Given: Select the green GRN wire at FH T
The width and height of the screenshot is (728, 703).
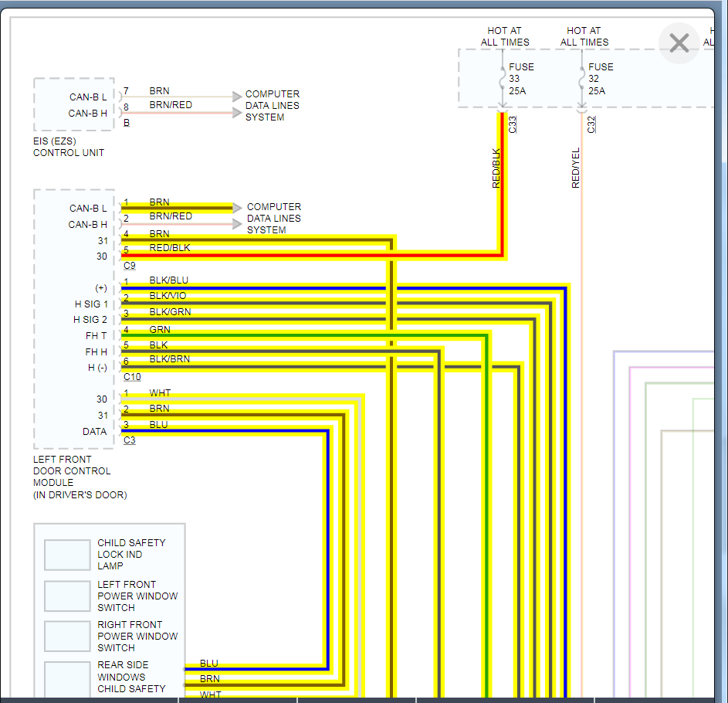Looking at the screenshot, I should coord(309,336).
